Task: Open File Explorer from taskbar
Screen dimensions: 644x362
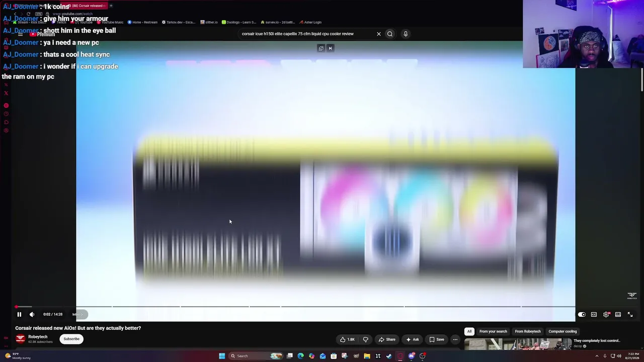Action: tap(367, 356)
